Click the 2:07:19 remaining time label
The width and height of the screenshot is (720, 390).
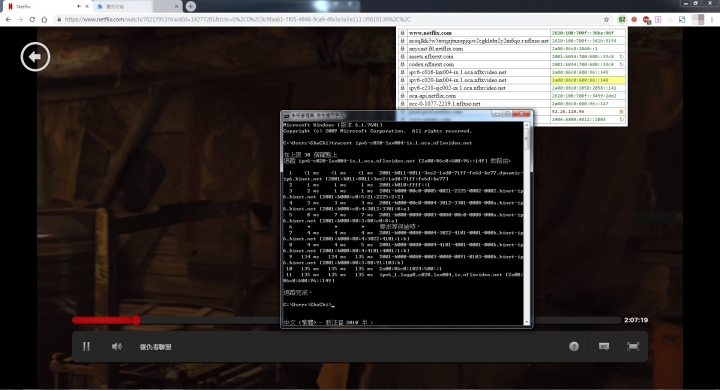click(636, 320)
